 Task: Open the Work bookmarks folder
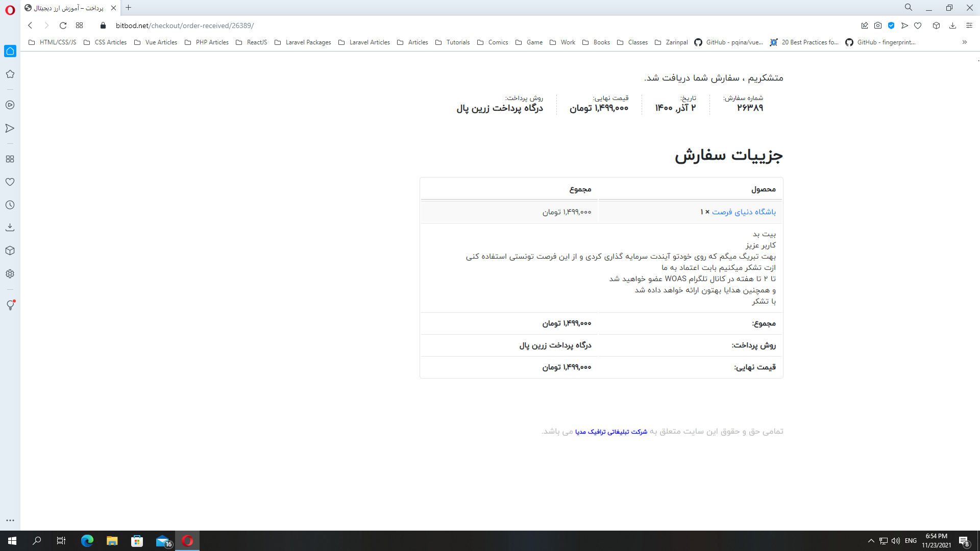562,42
